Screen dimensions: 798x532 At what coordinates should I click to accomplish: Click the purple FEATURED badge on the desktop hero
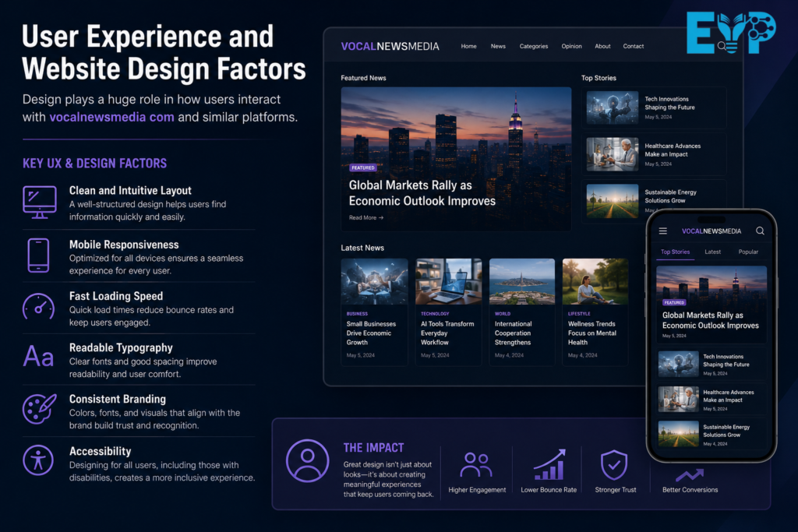(363, 167)
